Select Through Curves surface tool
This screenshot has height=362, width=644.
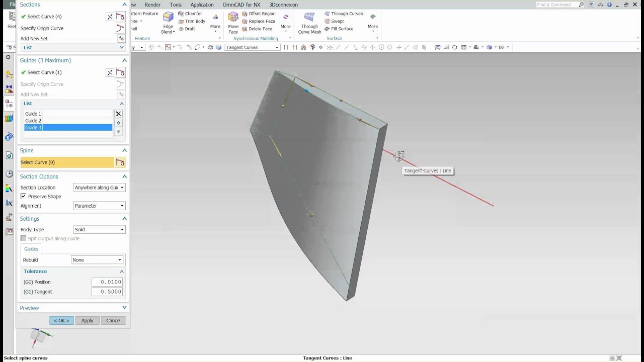pos(344,14)
